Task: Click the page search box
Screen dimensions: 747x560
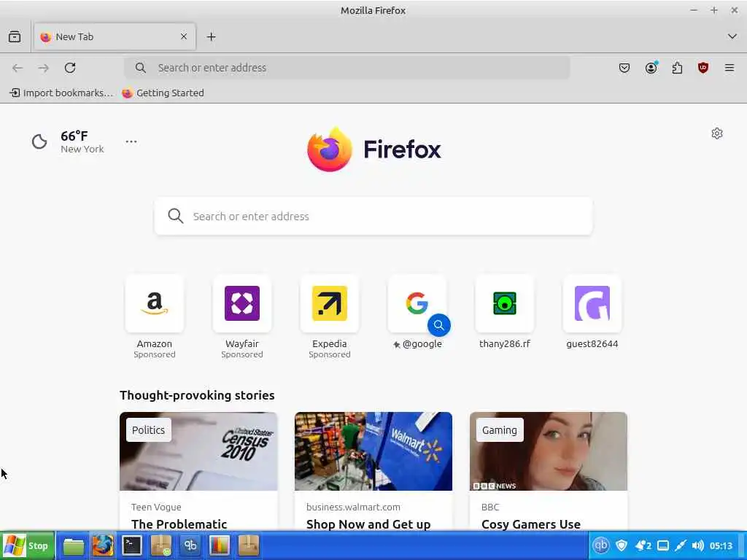Action: (x=373, y=216)
